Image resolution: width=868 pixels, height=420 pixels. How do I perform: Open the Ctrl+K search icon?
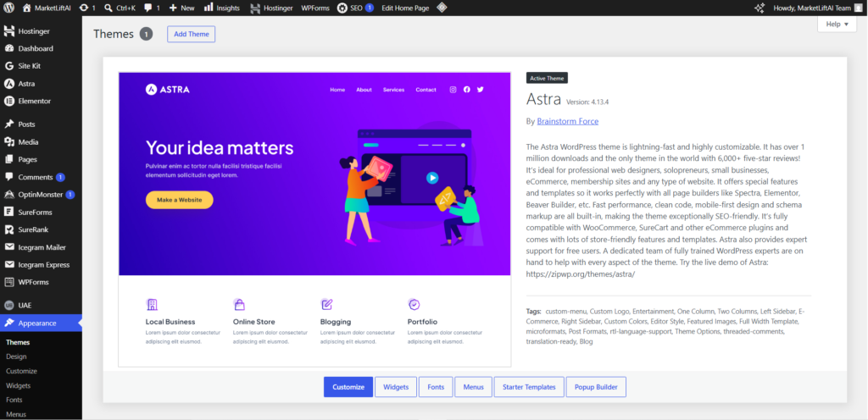tap(108, 8)
